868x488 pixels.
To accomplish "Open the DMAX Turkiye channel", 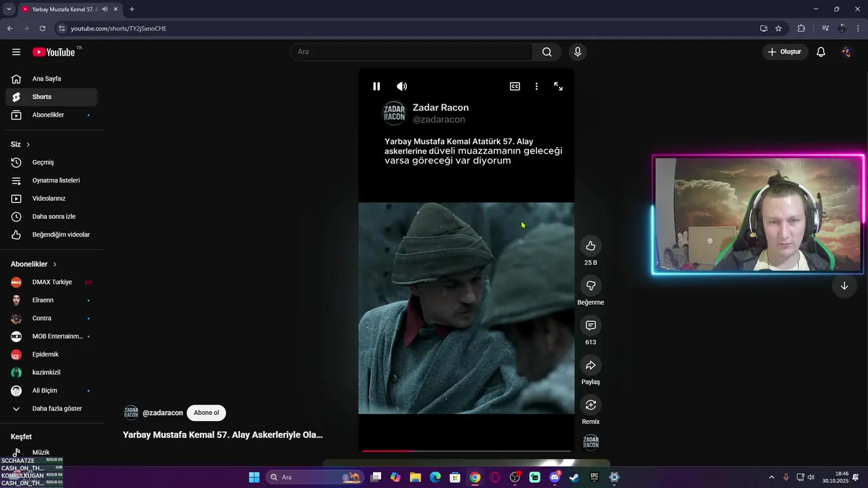I will pyautogui.click(x=52, y=282).
